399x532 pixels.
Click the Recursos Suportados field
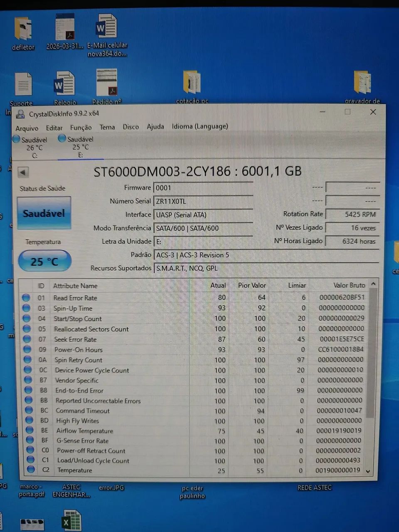click(x=266, y=268)
